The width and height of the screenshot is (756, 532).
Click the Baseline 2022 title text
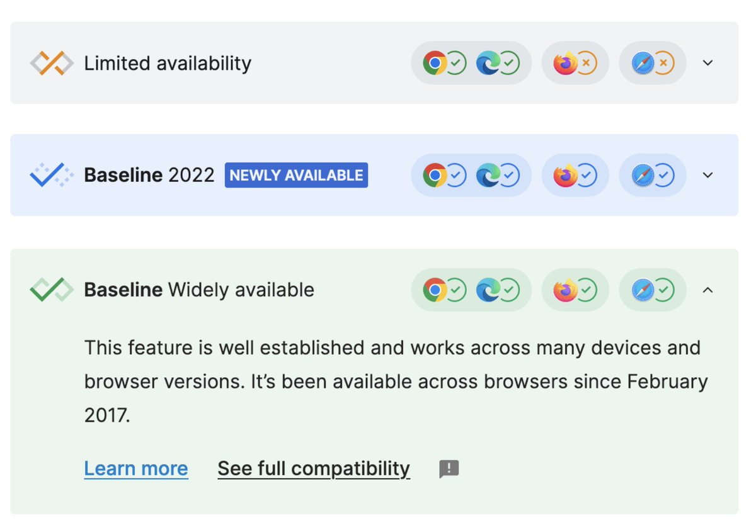pyautogui.click(x=149, y=175)
